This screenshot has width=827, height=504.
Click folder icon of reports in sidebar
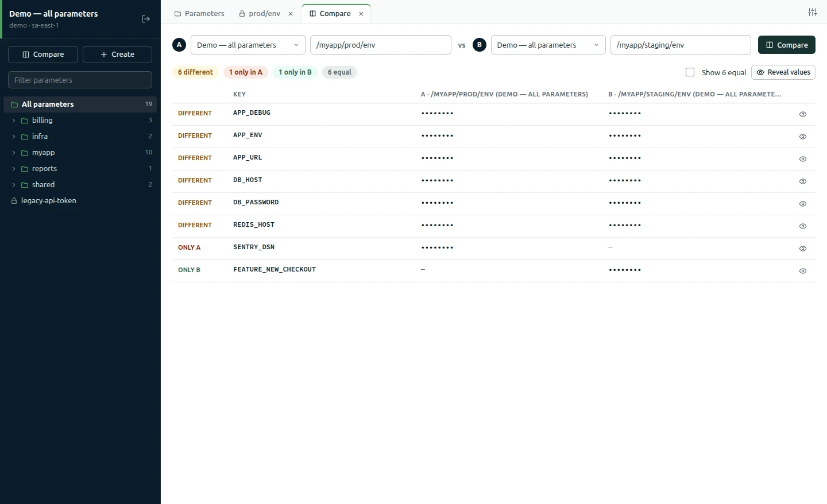(x=25, y=169)
